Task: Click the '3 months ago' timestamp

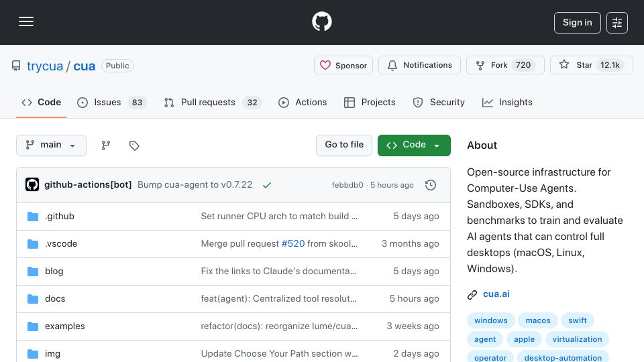Action: pyautogui.click(x=411, y=244)
